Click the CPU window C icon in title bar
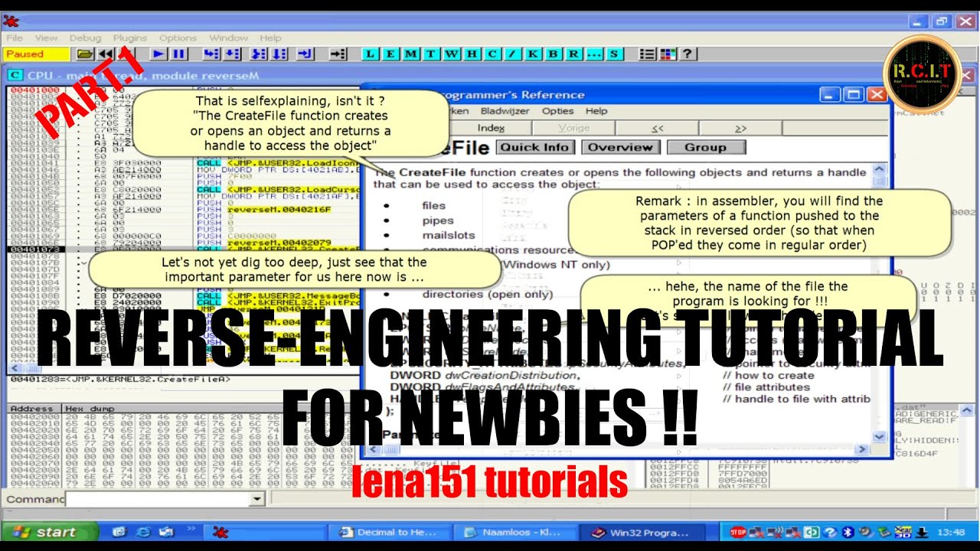The width and height of the screenshot is (980, 551). 15,75
